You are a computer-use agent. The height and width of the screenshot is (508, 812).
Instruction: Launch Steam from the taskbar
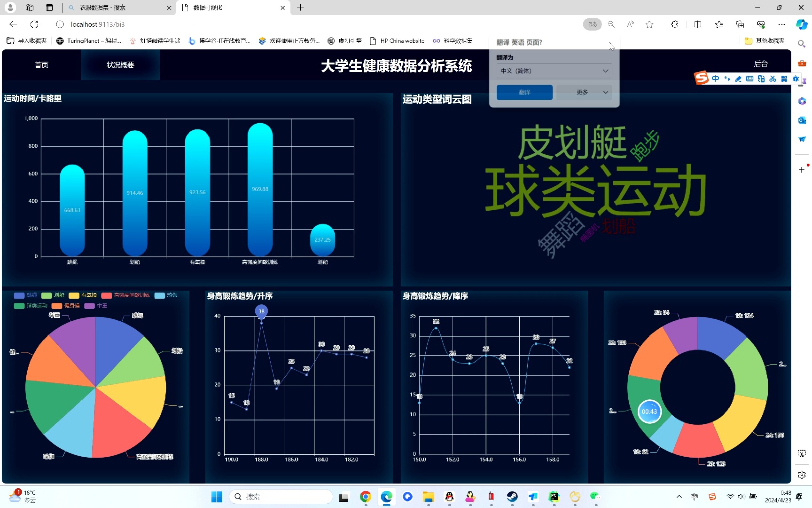(512, 496)
